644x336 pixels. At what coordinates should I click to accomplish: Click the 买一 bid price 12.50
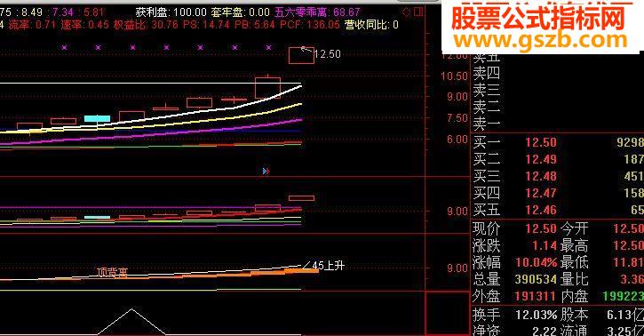(x=541, y=142)
